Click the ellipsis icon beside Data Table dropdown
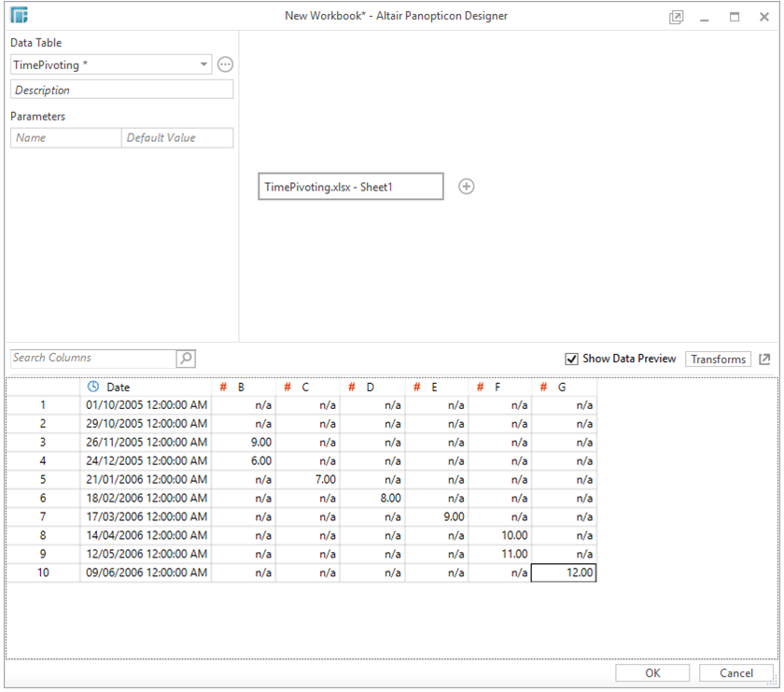This screenshot has height=692, width=784. (225, 64)
